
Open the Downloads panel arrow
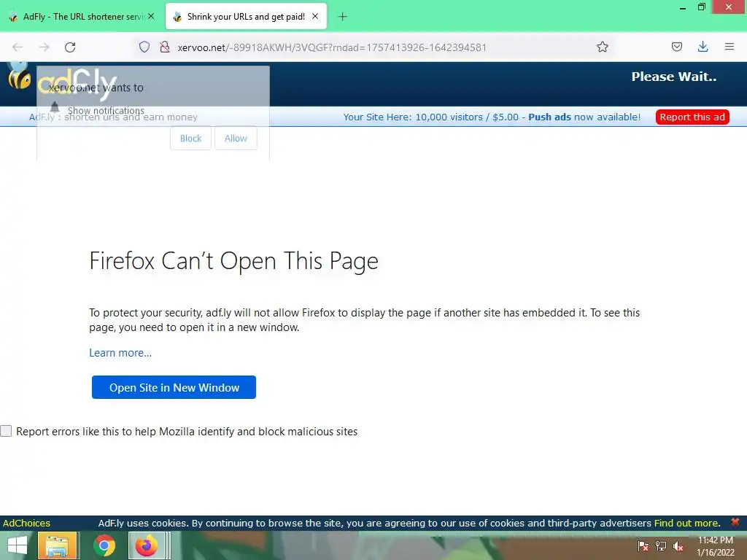(703, 47)
